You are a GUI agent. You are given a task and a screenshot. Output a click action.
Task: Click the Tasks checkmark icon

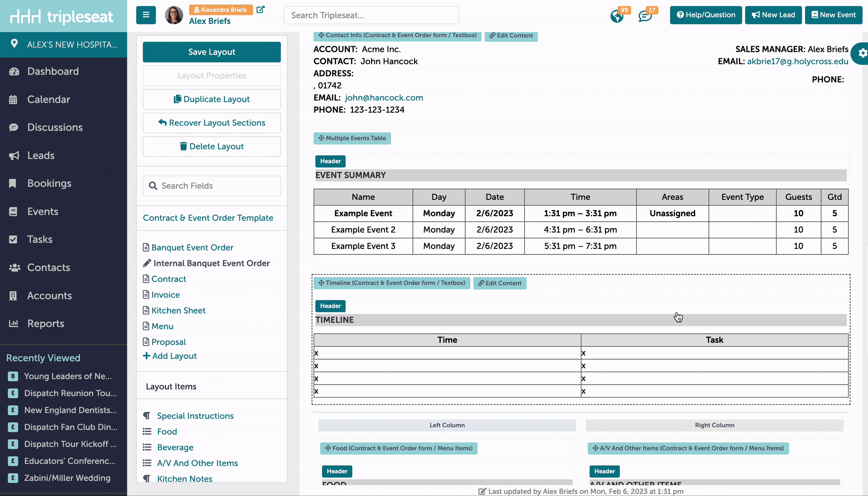[13, 240]
